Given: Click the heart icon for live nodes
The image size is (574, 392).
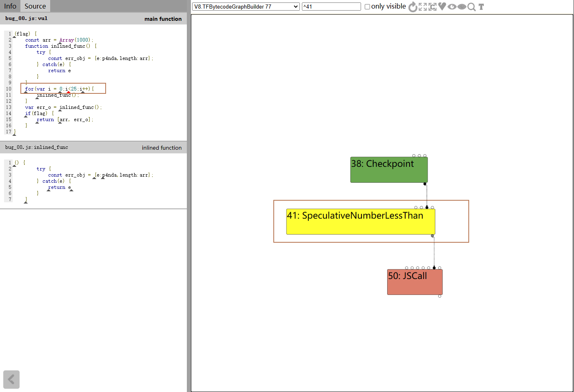Looking at the screenshot, I should [442, 7].
